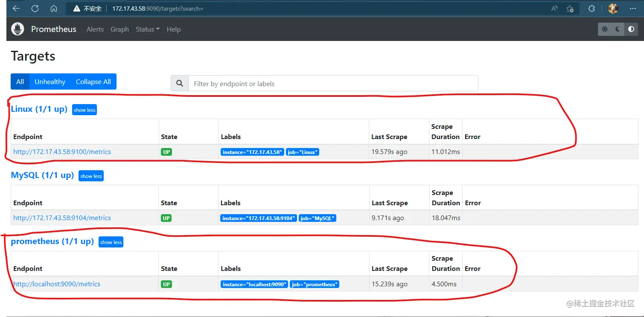Click the 19.579s ago last scrape value
The width and height of the screenshot is (644, 317).
[389, 151]
